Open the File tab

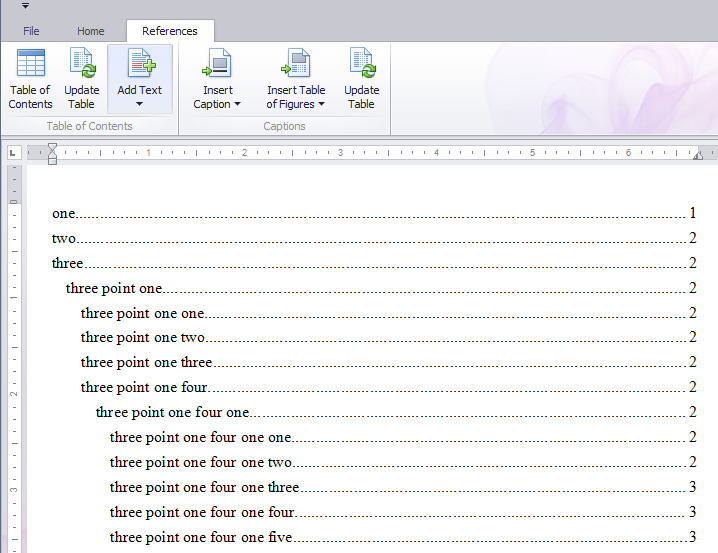click(x=31, y=31)
